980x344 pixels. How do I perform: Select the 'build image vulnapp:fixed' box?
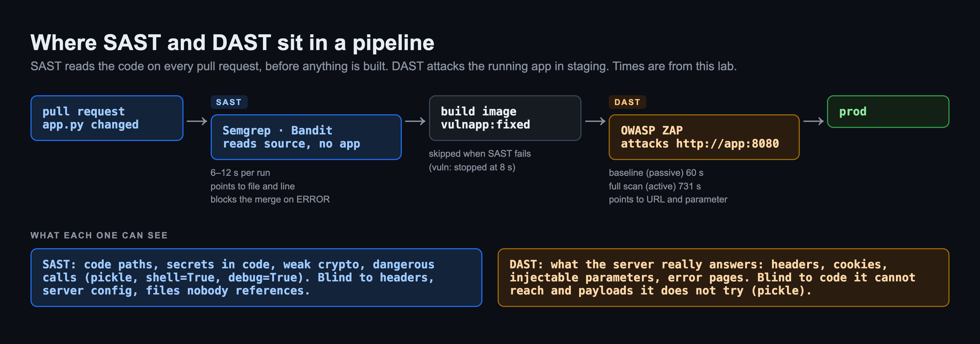505,118
